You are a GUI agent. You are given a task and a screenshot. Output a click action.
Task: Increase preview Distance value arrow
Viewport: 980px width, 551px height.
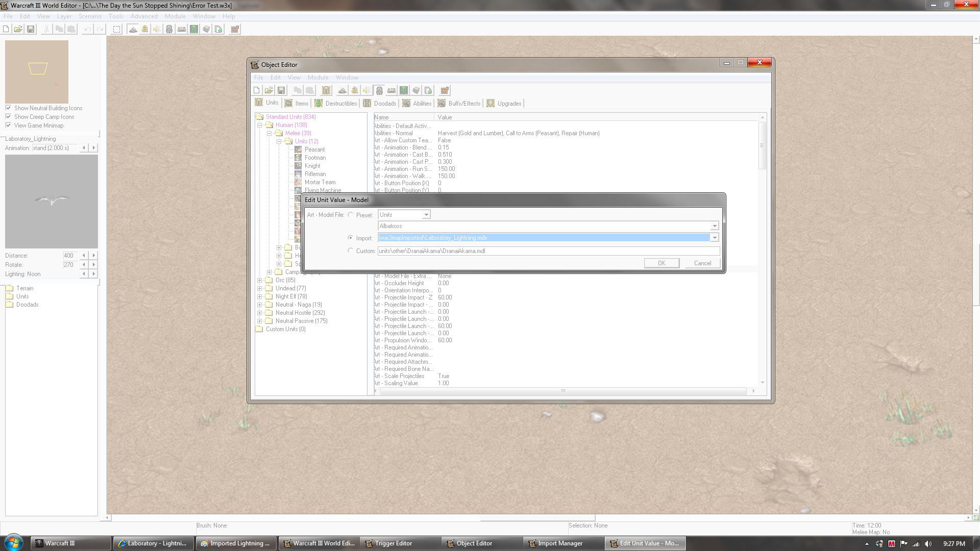93,256
